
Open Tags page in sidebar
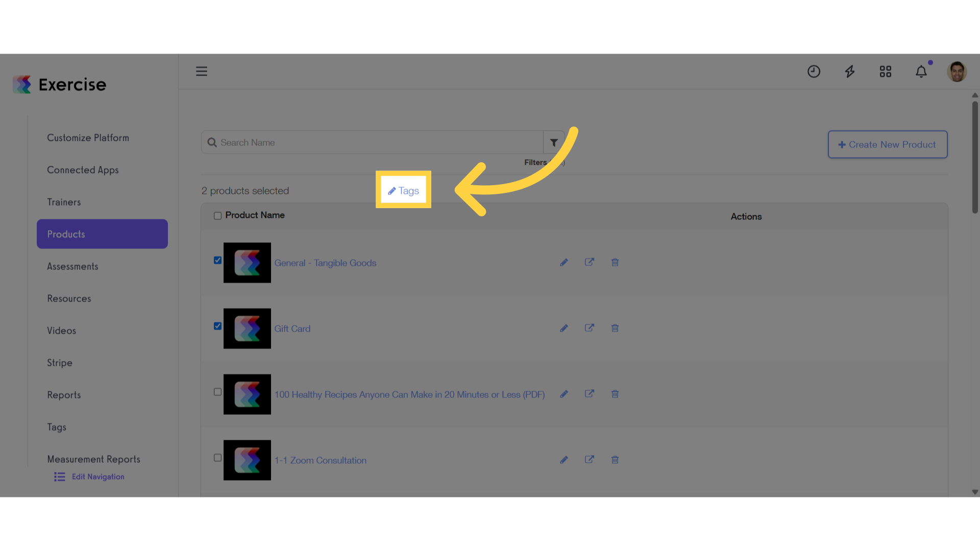point(57,427)
